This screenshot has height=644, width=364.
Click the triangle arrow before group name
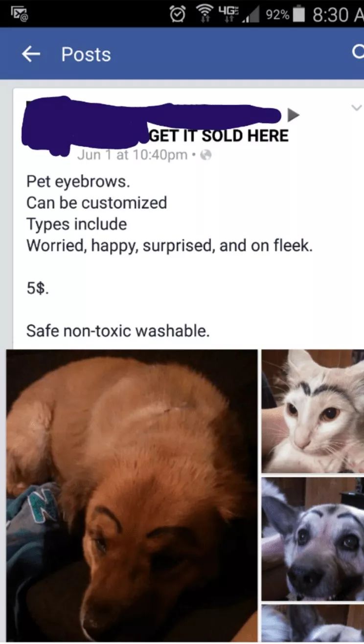[x=293, y=115]
